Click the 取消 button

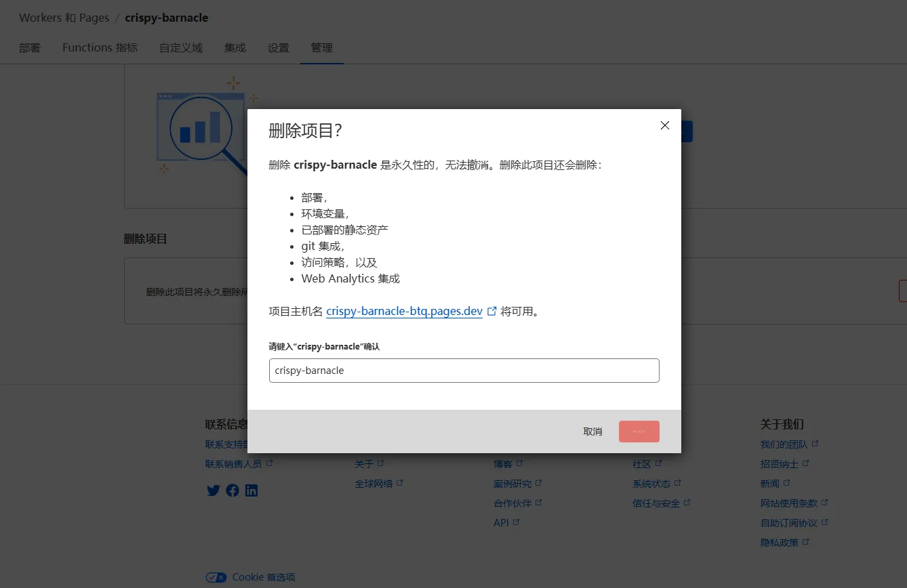(x=592, y=431)
